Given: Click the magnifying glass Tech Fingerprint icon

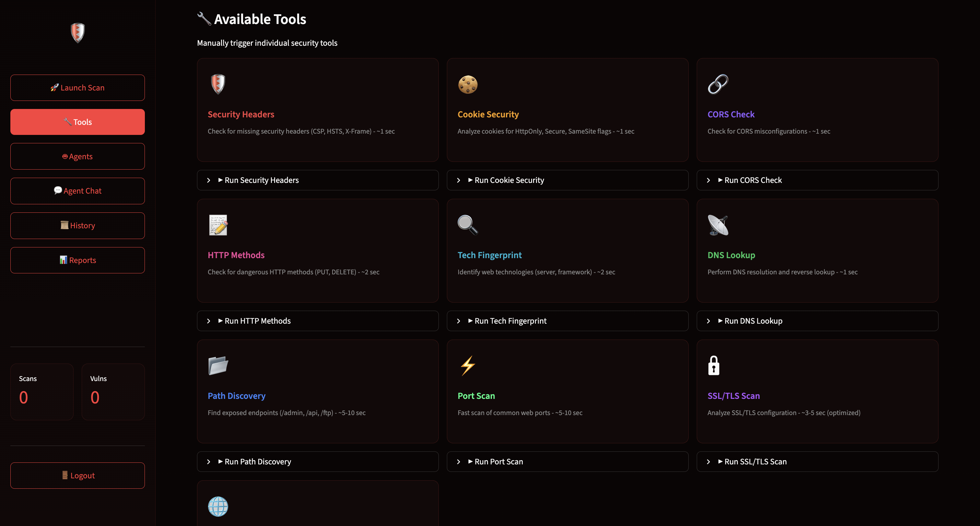Looking at the screenshot, I should point(468,225).
